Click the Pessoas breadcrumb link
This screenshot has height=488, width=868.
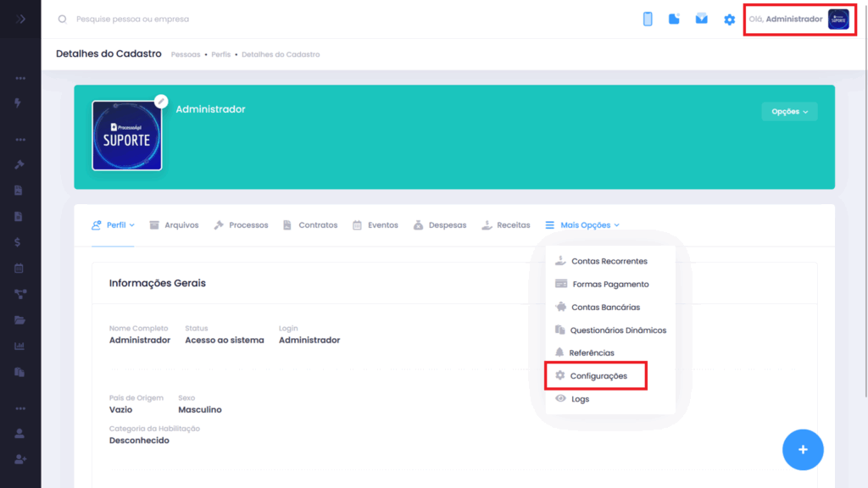tap(186, 54)
